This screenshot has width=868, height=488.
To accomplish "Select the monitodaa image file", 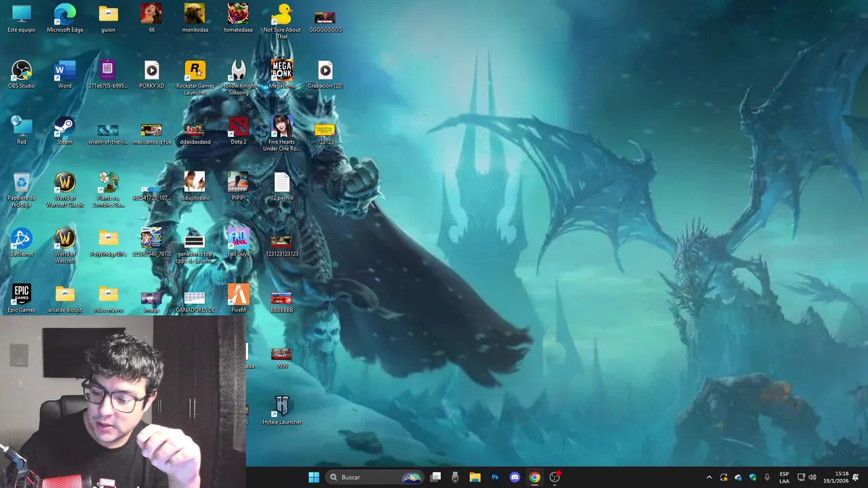I will [x=195, y=18].
